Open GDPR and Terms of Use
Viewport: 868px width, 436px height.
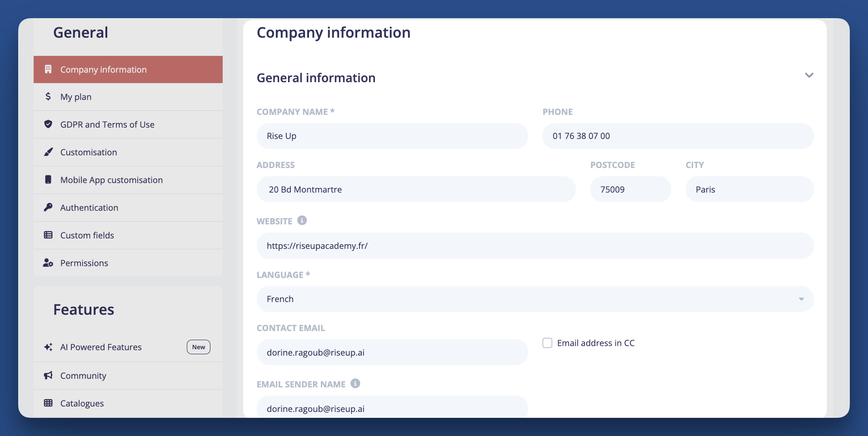point(128,124)
